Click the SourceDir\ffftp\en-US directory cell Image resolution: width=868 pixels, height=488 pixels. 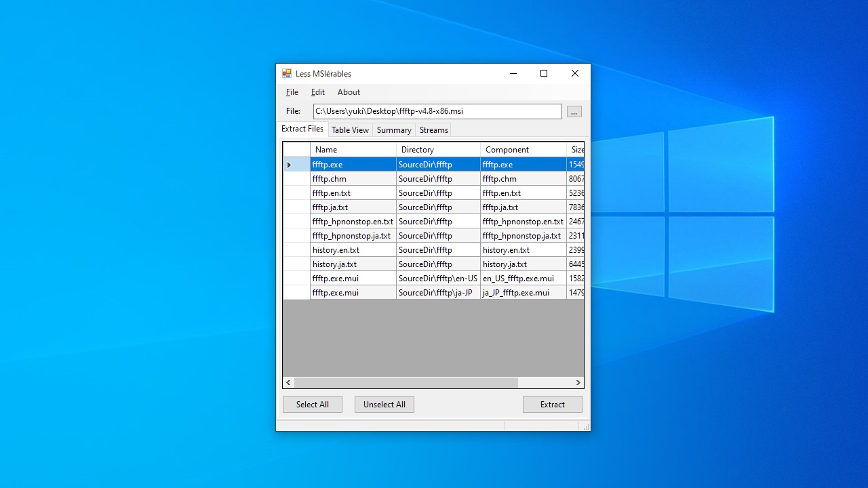pyautogui.click(x=439, y=279)
